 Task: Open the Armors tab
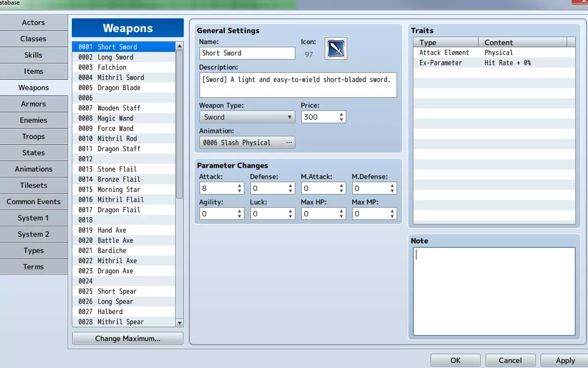coord(34,104)
